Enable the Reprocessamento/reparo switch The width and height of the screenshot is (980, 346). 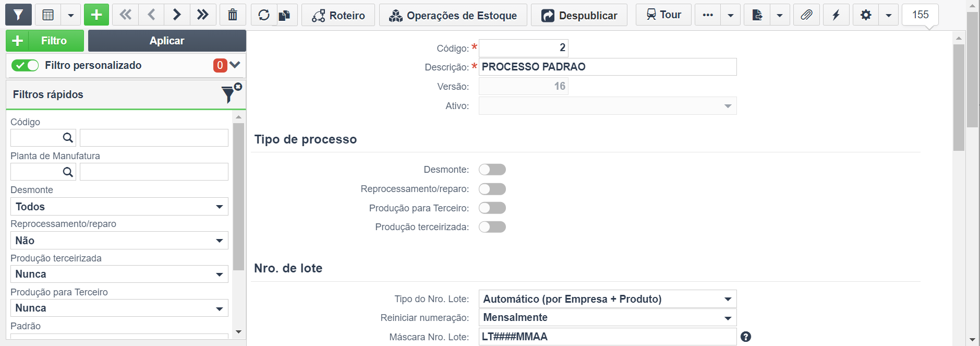(x=492, y=189)
